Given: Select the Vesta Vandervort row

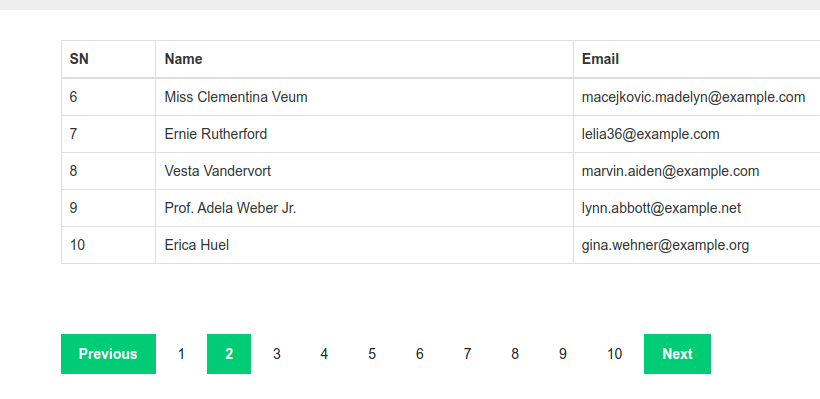Looking at the screenshot, I should coord(440,171).
